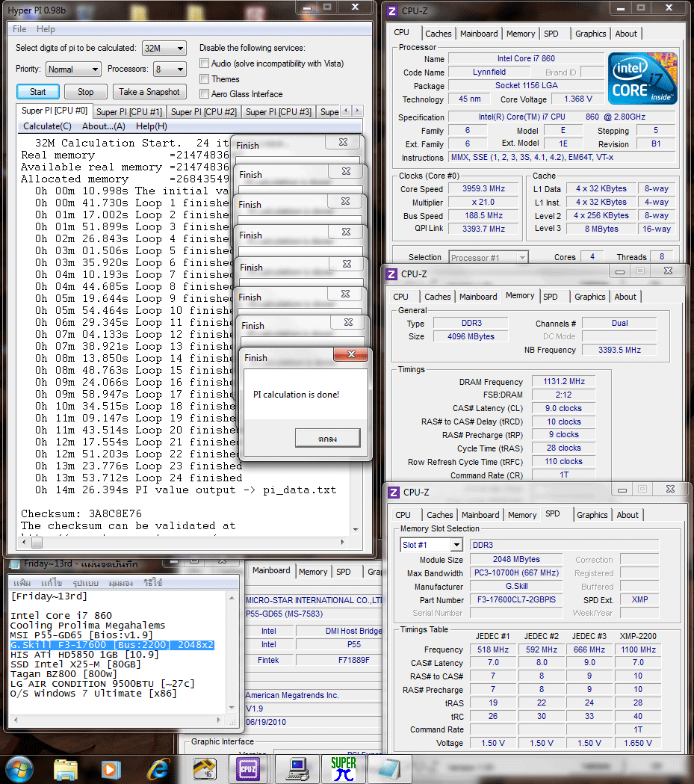Expand the Processors dropdown showing 8
The width and height of the screenshot is (694, 784).
click(x=170, y=69)
